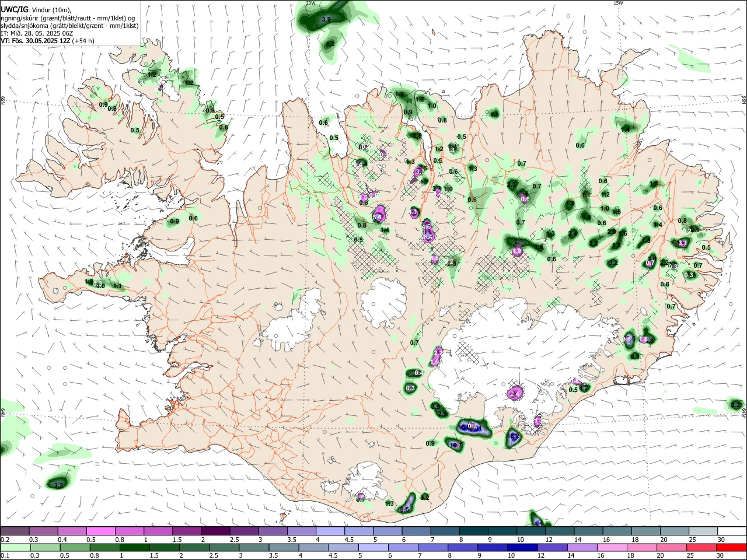Click the '15W' longitude label
The image size is (747, 560).
(x=618, y=3)
